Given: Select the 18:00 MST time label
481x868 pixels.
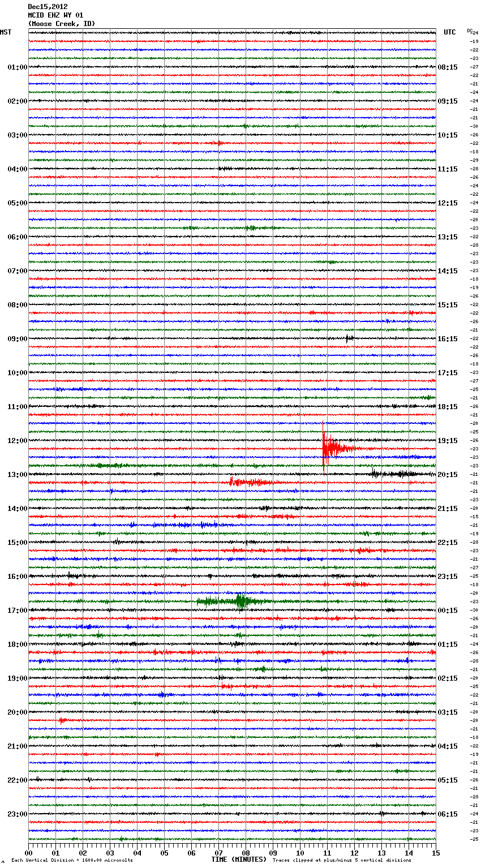Looking at the screenshot, I should coord(18,644).
